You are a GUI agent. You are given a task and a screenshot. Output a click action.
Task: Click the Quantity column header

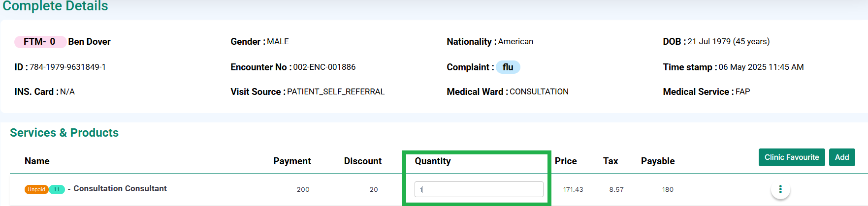[x=433, y=161]
